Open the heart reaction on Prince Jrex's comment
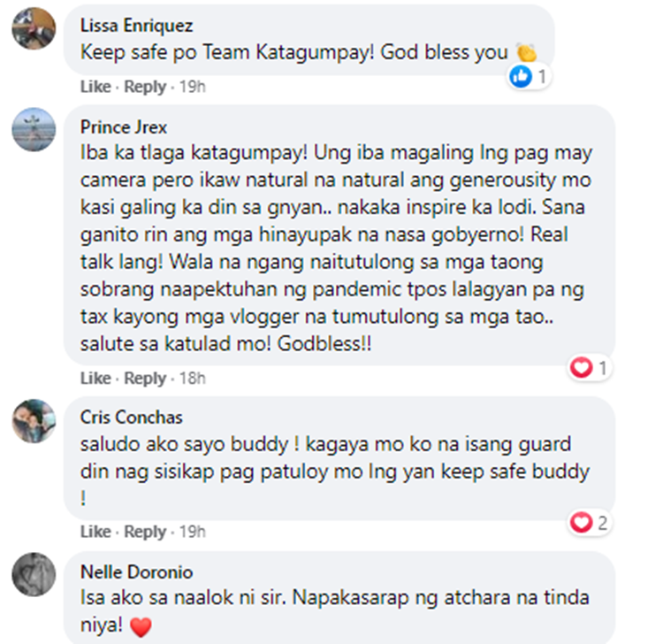This screenshot has height=644, width=663. pyautogui.click(x=589, y=367)
